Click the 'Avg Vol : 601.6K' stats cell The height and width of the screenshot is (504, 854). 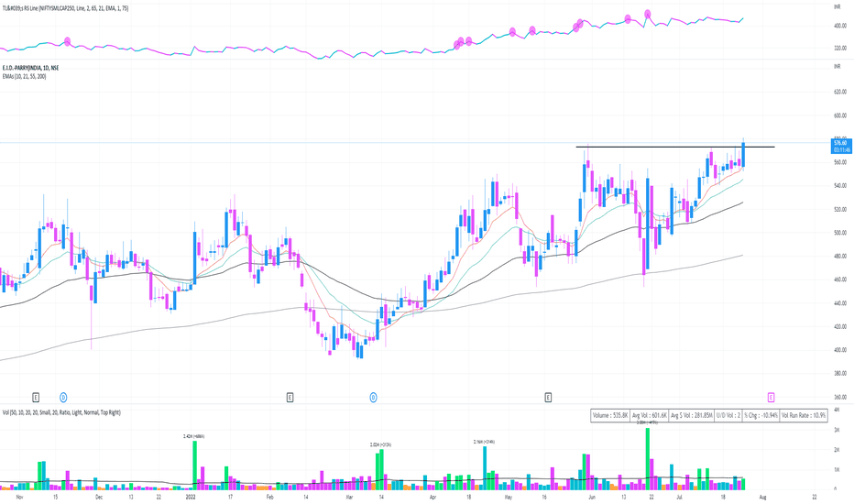pyautogui.click(x=650, y=415)
